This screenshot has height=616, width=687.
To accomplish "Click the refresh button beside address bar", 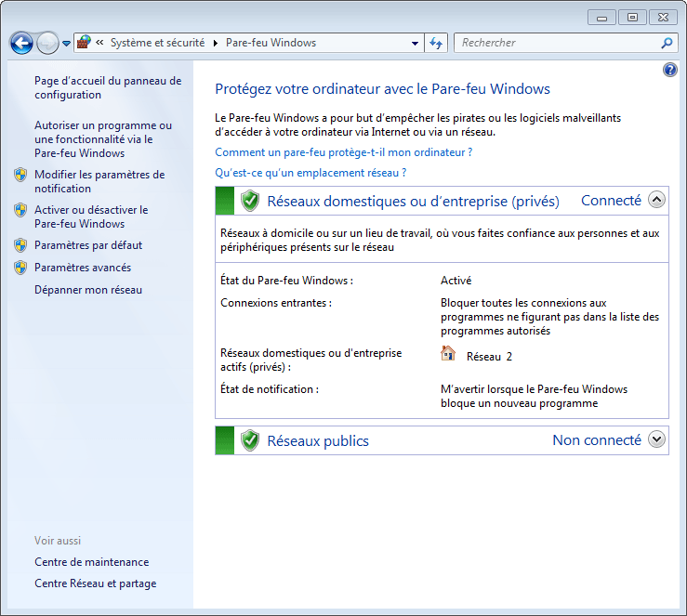I will coord(437,43).
